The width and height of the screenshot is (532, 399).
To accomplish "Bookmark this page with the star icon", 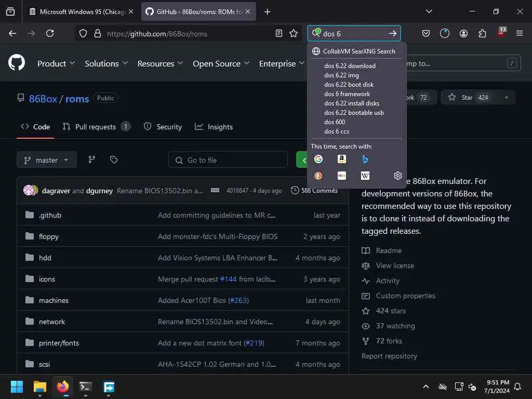I will pos(294,33).
